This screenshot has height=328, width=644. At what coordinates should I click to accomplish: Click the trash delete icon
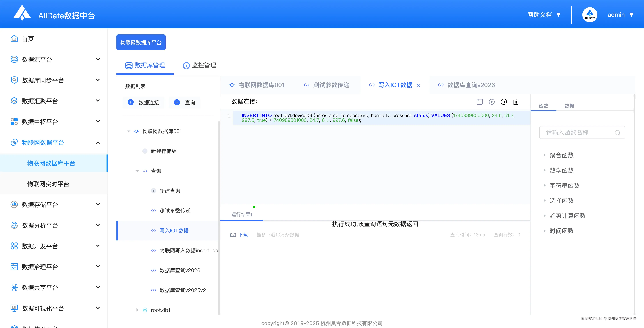pyautogui.click(x=516, y=102)
